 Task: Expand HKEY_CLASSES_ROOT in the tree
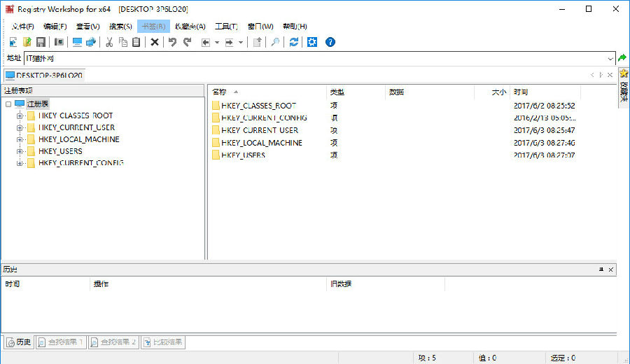pyautogui.click(x=20, y=115)
